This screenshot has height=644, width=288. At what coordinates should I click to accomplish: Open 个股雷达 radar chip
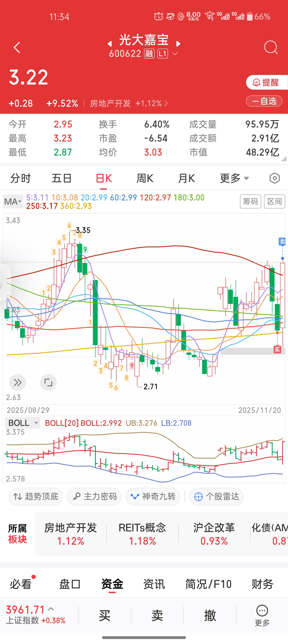[216, 496]
